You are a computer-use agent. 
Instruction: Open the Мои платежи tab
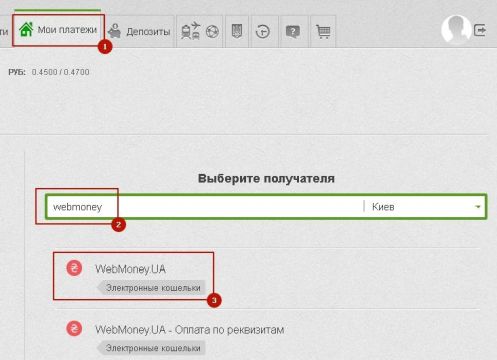tap(58, 30)
